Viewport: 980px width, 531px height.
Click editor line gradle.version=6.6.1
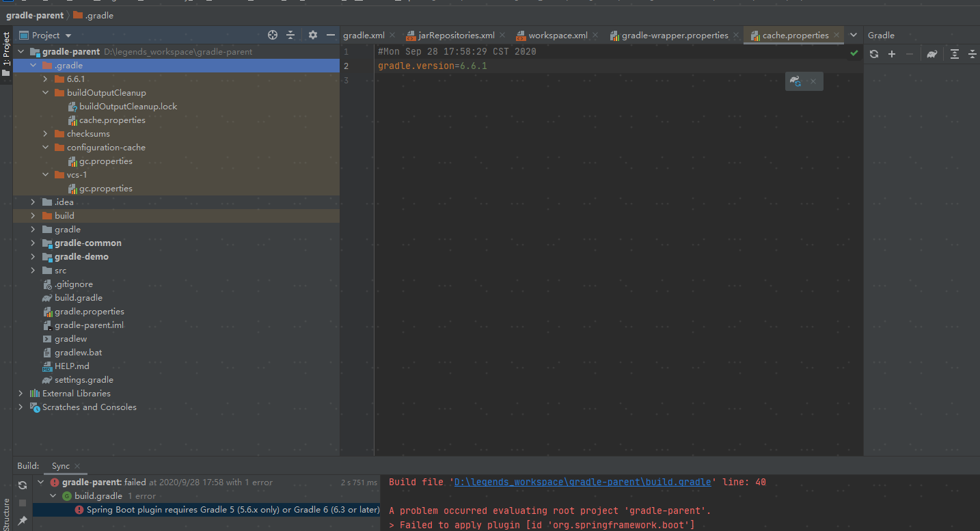point(433,66)
